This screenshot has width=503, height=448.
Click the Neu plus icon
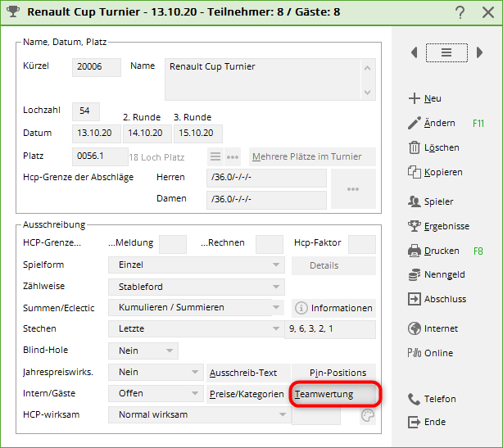(x=414, y=98)
